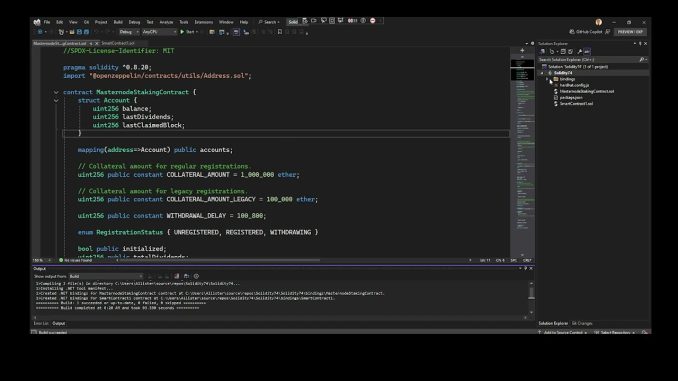Open the Debug menu
Image resolution: width=678 pixels, height=381 pixels.
(x=134, y=22)
